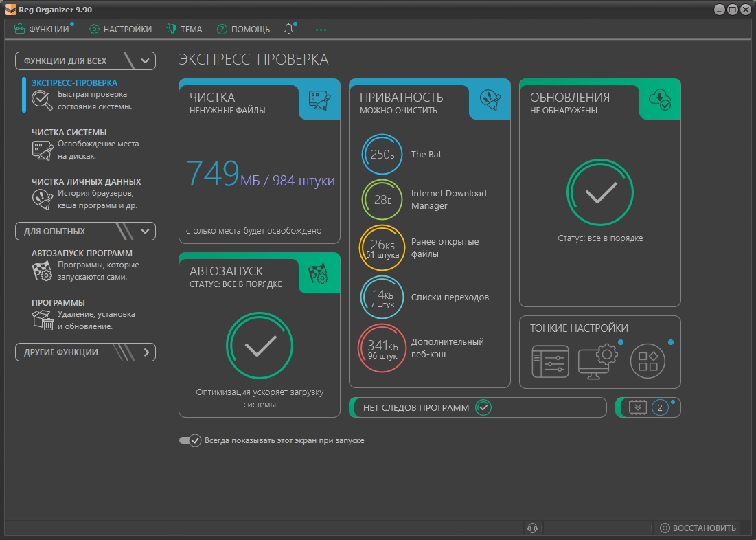The height and width of the screenshot is (540, 756).
Task: Click the notification bell icon
Action: point(288,29)
